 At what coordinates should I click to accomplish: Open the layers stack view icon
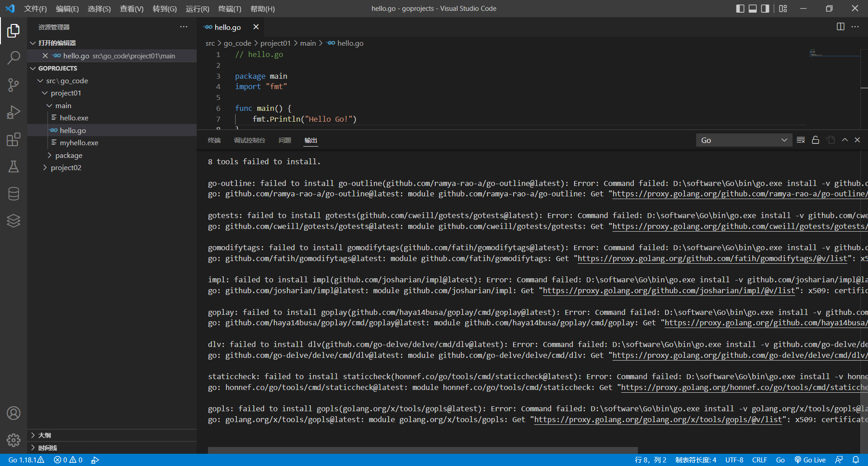[14, 221]
